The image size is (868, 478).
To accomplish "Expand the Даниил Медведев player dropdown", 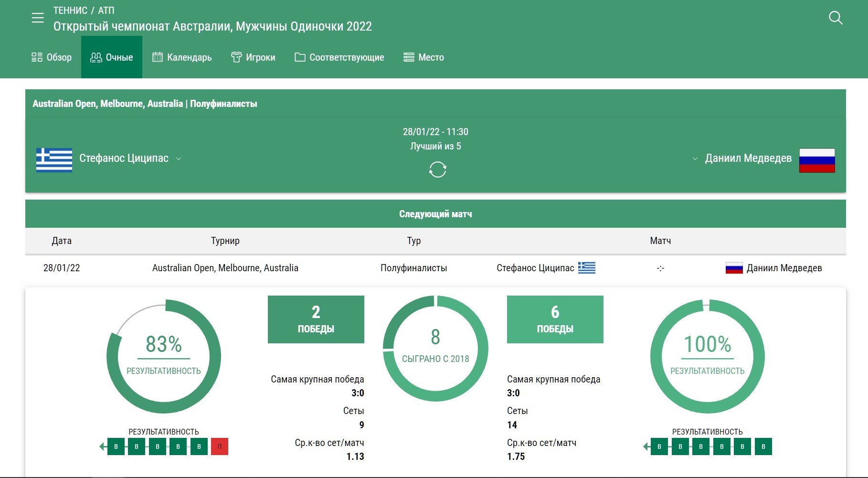I will click(695, 159).
